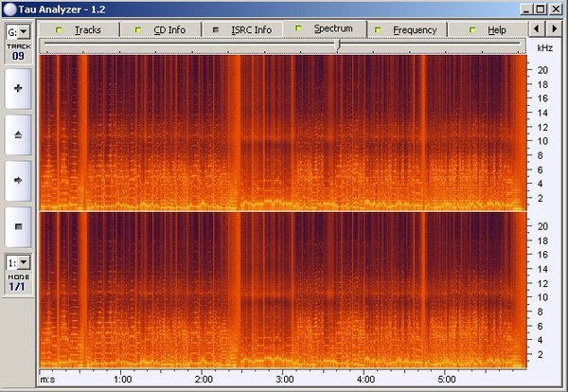Click the kHz axis label
The width and height of the screenshot is (568, 392).
point(545,48)
